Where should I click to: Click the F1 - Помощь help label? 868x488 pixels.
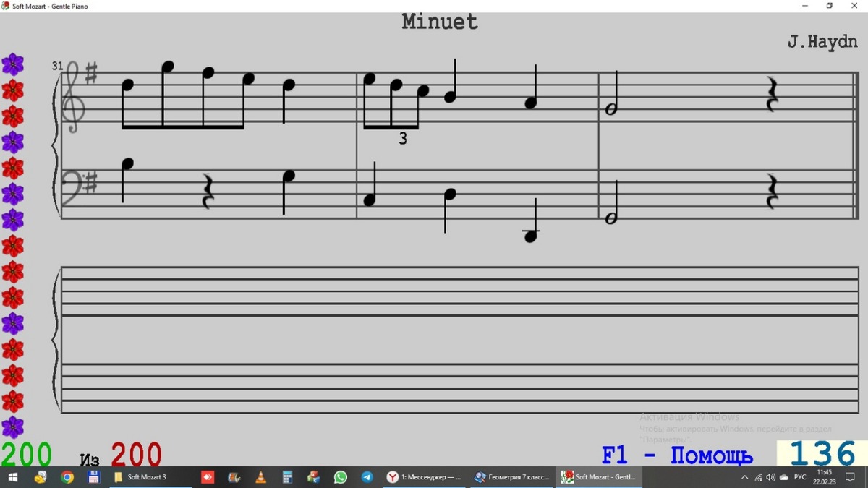tap(677, 456)
